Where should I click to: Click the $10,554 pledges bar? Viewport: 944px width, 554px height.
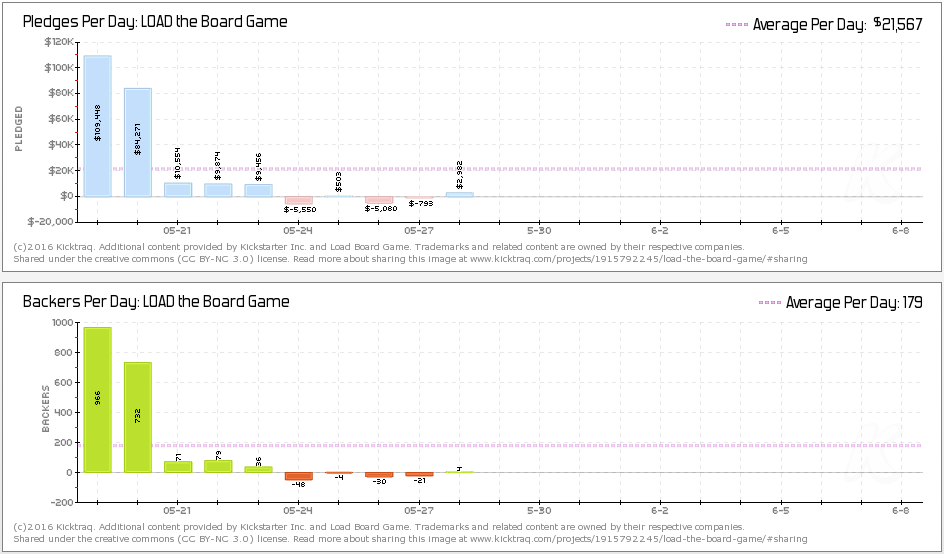178,190
